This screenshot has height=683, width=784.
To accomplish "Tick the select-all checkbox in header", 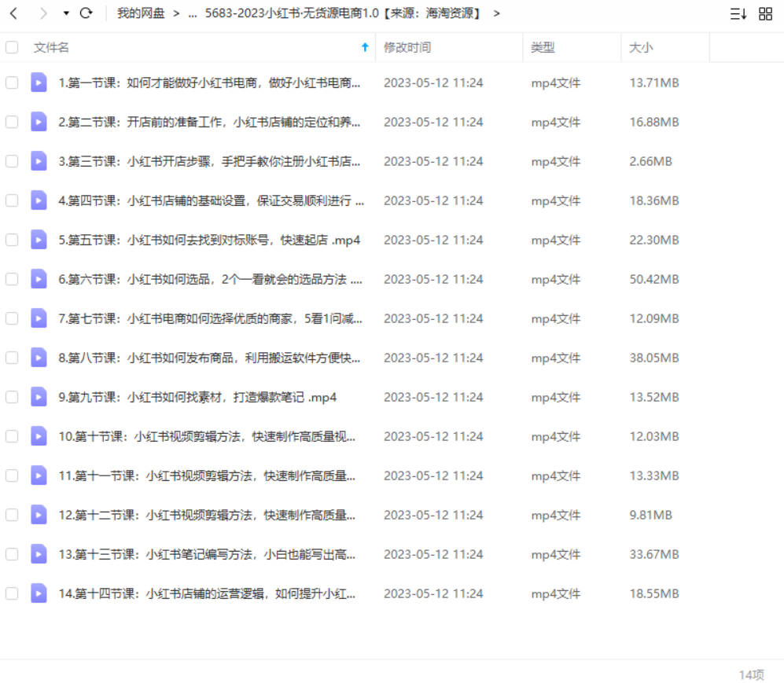I will 12,47.
